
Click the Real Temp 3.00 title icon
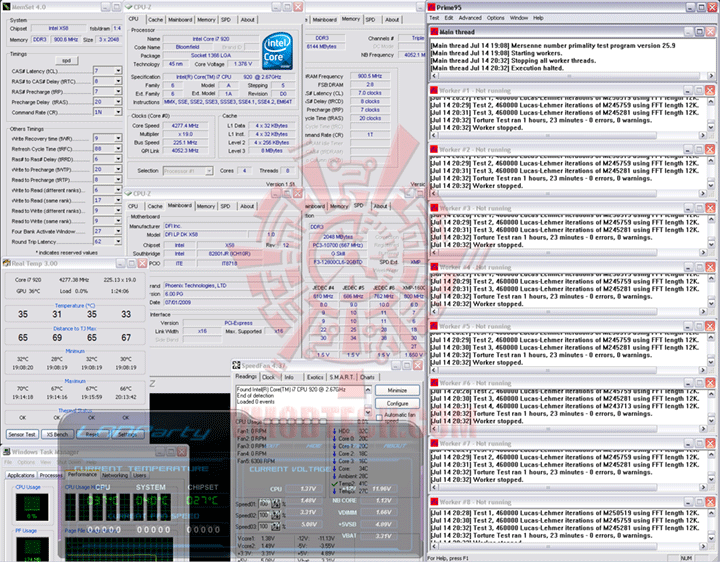click(6, 263)
